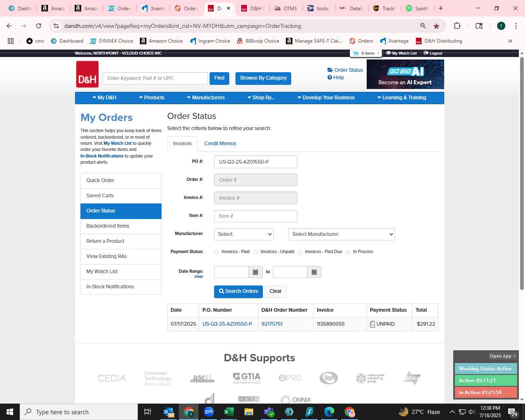The width and height of the screenshot is (525, 420).
Task: Open Chrome extensions puzzle icon
Action: point(457,26)
